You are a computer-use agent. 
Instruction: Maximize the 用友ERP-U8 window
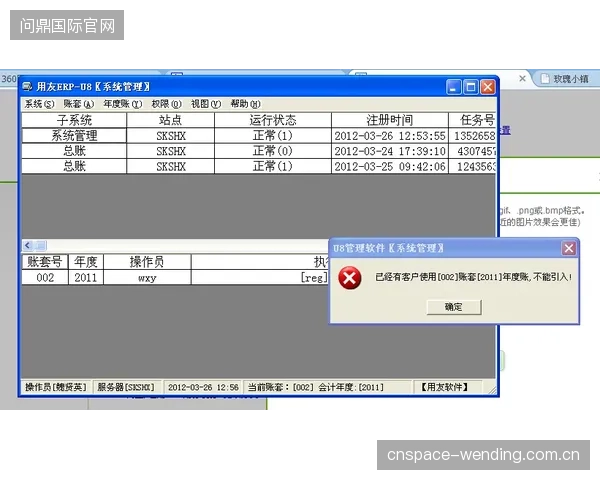[471, 87]
